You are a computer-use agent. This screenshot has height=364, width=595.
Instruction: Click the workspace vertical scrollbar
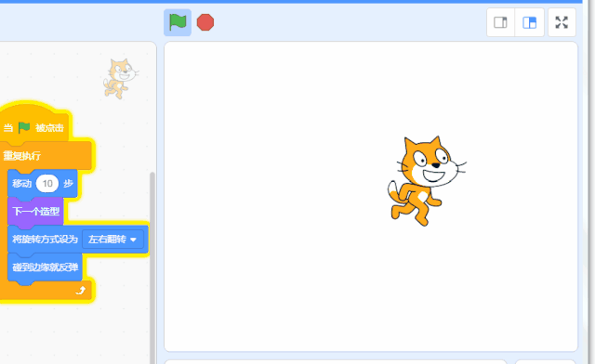tap(152, 266)
